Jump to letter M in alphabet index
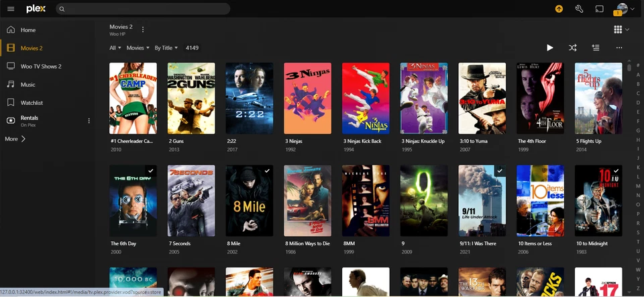 tap(638, 186)
